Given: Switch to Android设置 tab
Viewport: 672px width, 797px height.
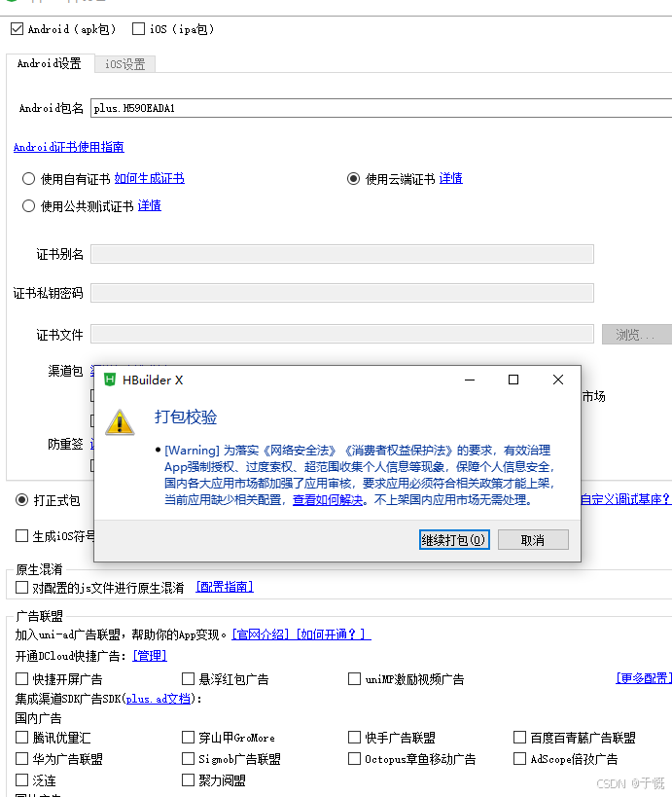Looking at the screenshot, I should 50,63.
